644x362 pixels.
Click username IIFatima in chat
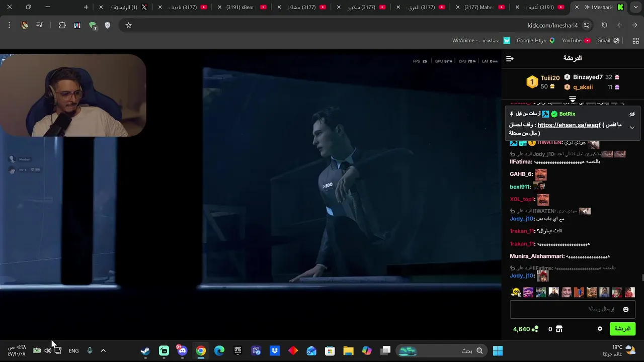point(521,162)
